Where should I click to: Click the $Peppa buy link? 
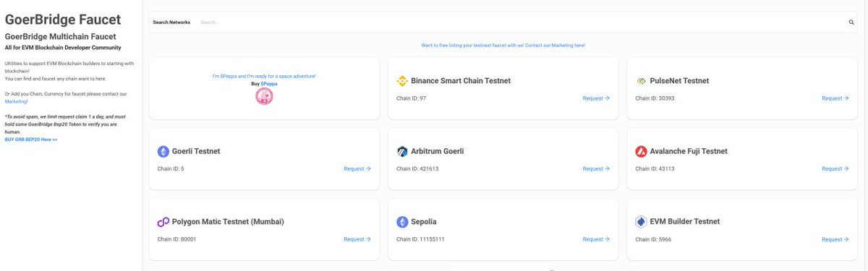click(x=269, y=84)
